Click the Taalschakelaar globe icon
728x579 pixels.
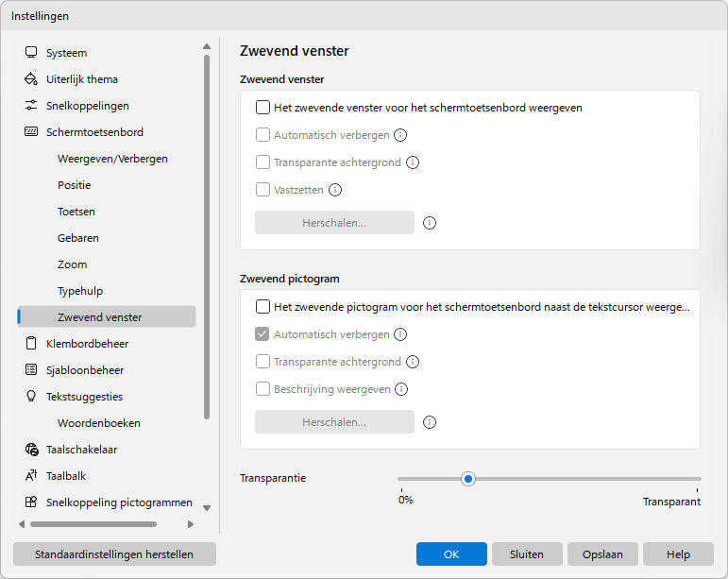click(31, 450)
